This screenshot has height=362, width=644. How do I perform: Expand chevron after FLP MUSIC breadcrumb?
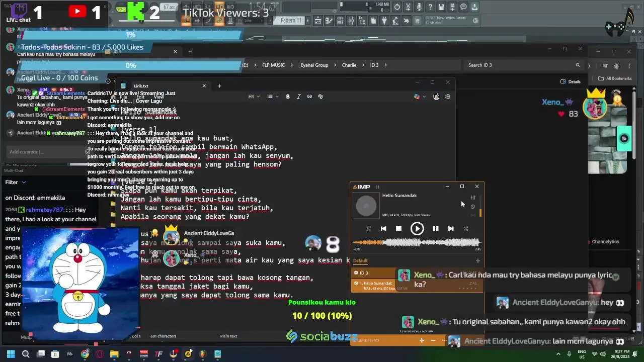(x=292, y=65)
